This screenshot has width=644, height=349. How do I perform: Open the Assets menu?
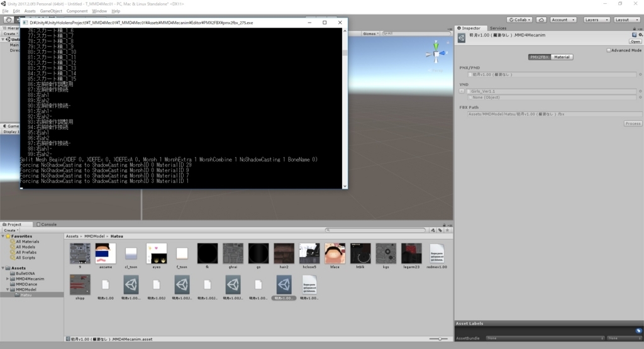[x=30, y=11]
